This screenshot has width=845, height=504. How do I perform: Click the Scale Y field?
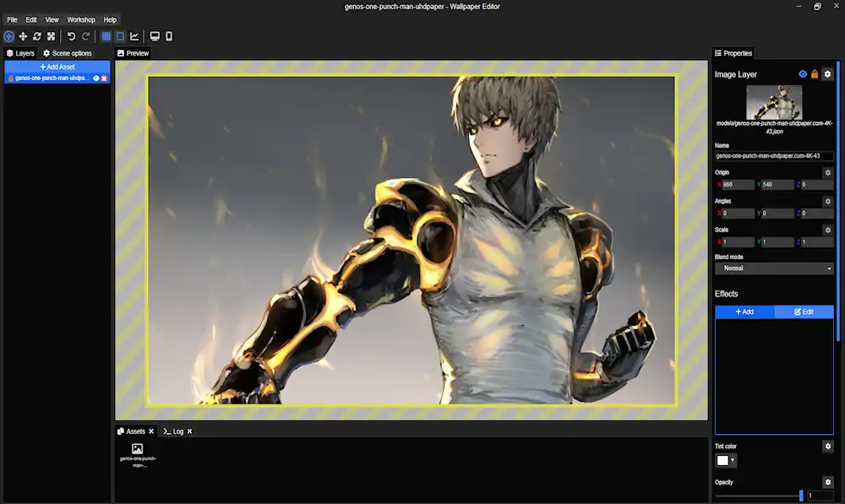tap(777, 242)
